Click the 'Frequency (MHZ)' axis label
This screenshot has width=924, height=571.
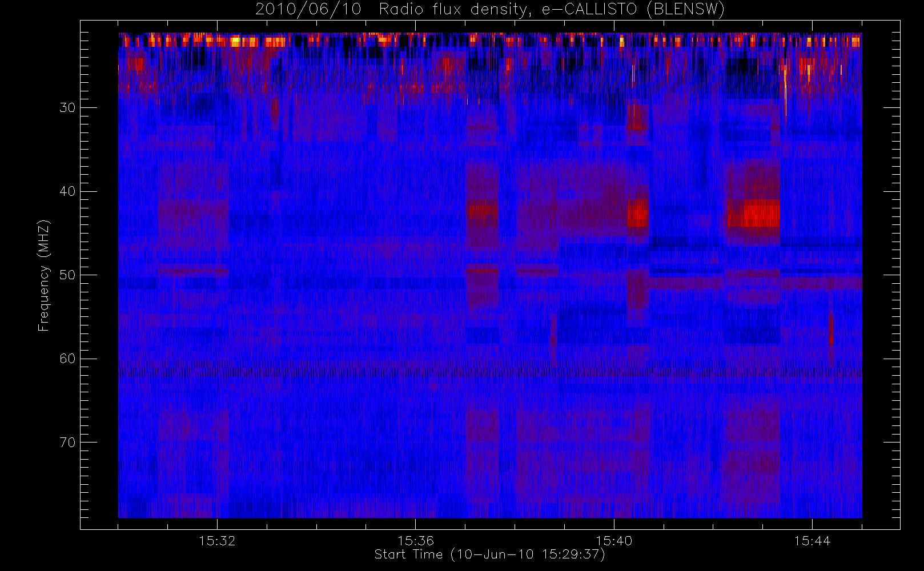point(43,275)
